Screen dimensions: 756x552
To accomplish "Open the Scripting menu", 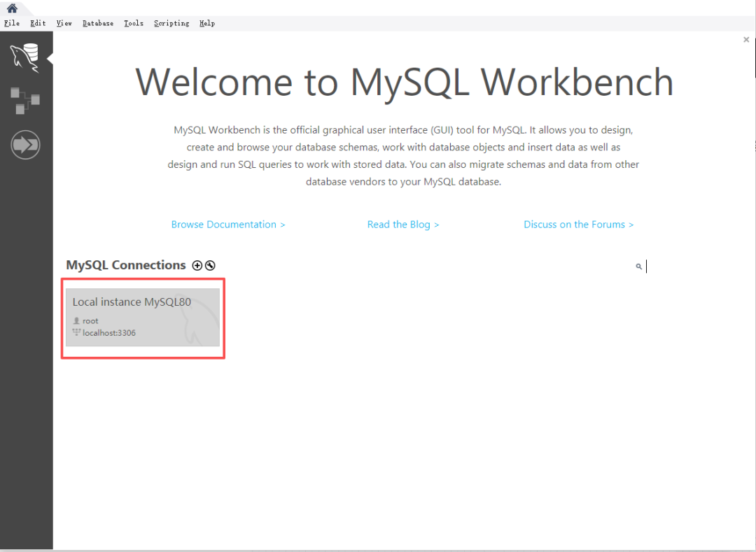I will (x=171, y=23).
